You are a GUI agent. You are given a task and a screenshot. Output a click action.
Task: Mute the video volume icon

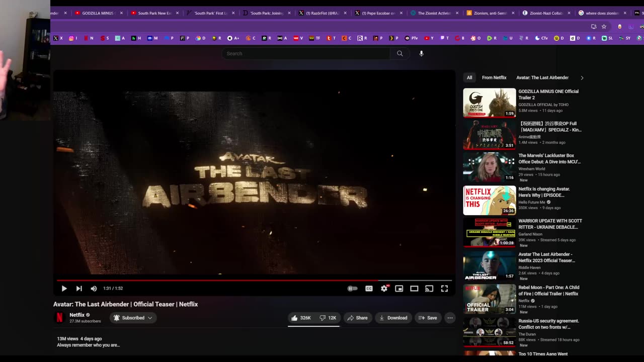click(x=94, y=289)
